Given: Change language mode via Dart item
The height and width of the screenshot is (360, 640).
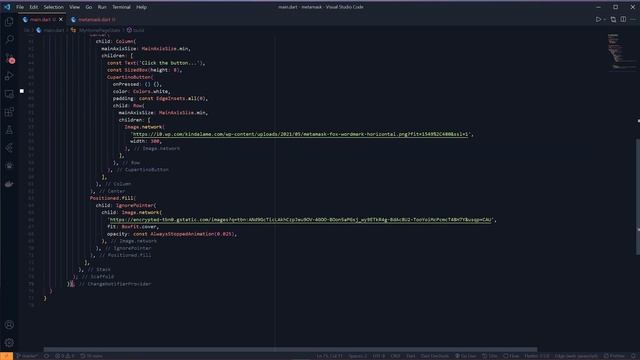Looking at the screenshot, I should click(411, 356).
